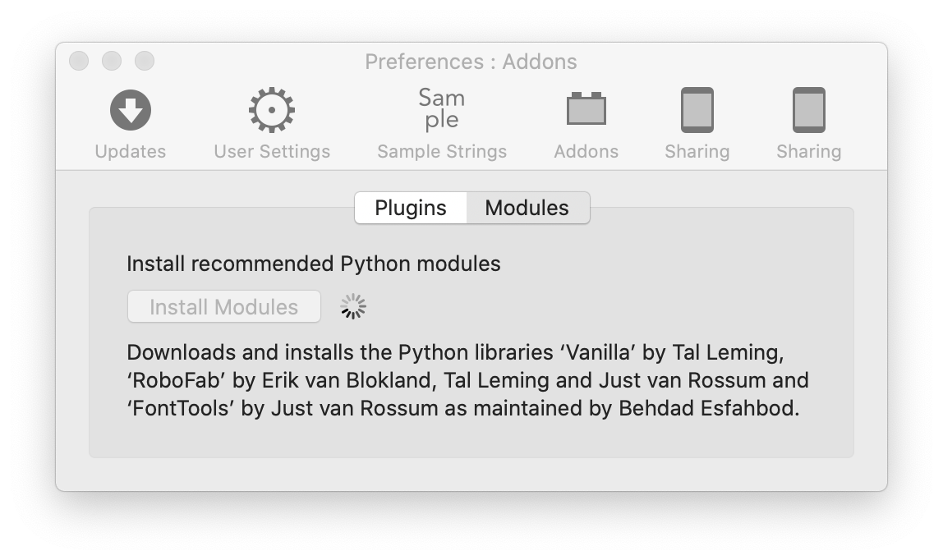Click the 'Preferences : Addons' title bar
Screen dimensions: 943x560
471,62
